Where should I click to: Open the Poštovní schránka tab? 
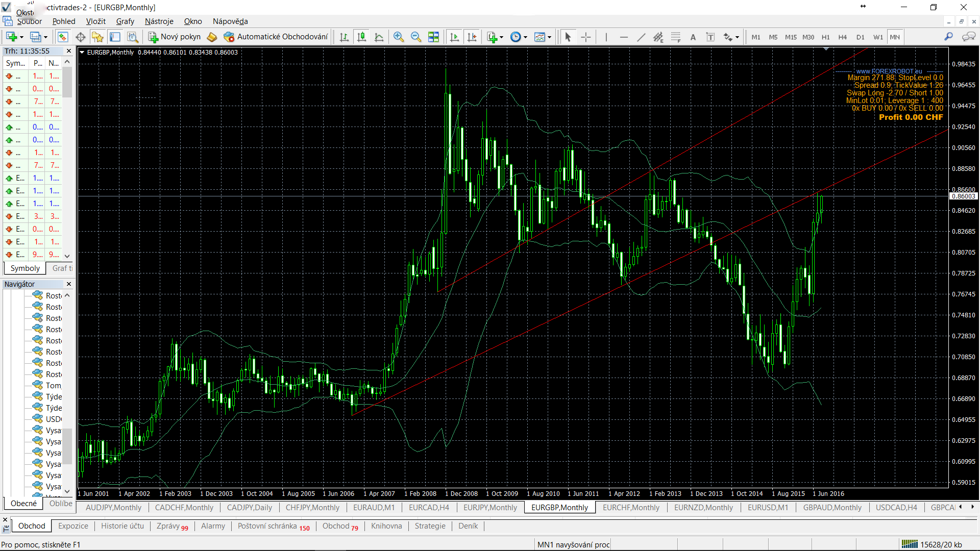tap(273, 526)
